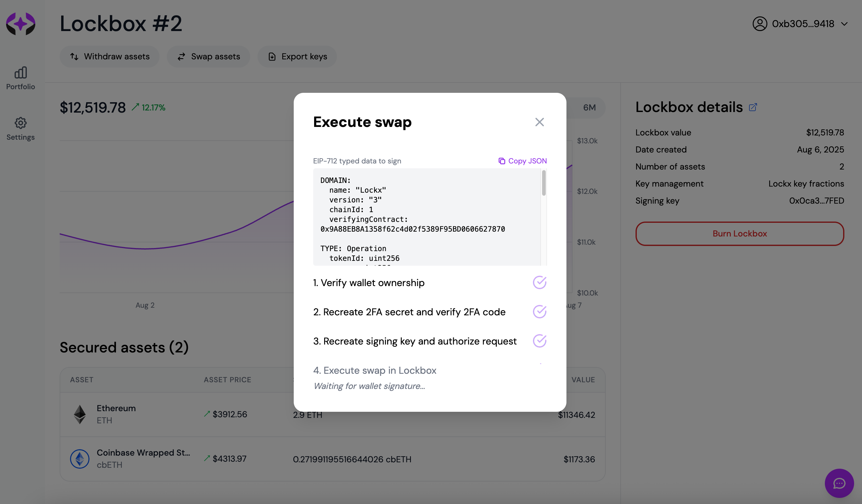Click the Lockbox #2 page title
The height and width of the screenshot is (504, 862).
point(121,24)
